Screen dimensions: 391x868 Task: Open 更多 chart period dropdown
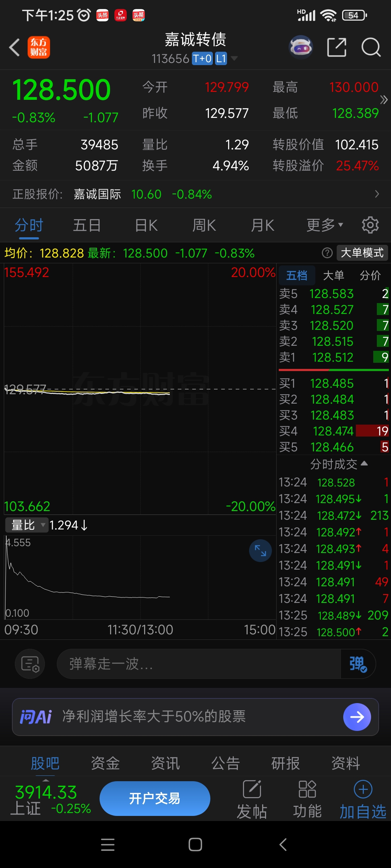pyautogui.click(x=325, y=225)
